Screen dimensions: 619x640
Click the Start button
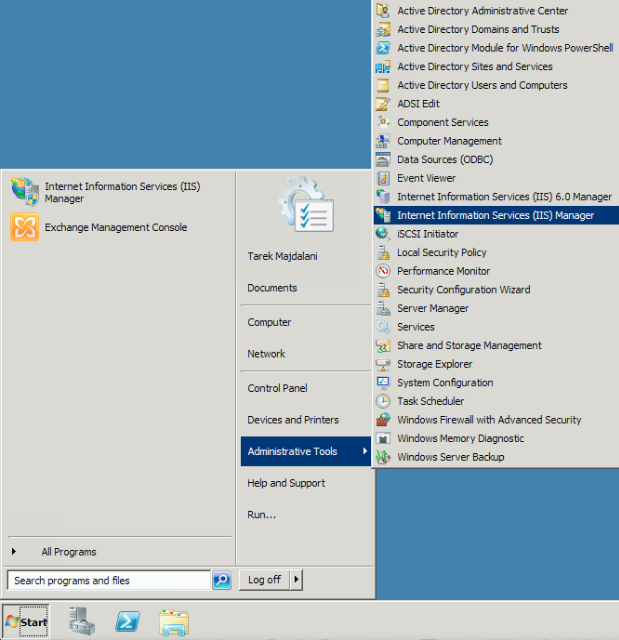(x=26, y=621)
